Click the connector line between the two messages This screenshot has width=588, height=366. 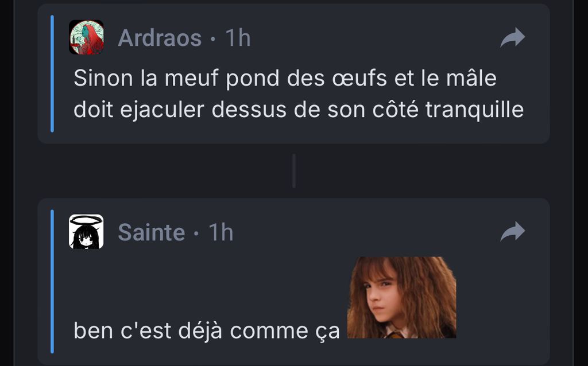[x=294, y=171]
